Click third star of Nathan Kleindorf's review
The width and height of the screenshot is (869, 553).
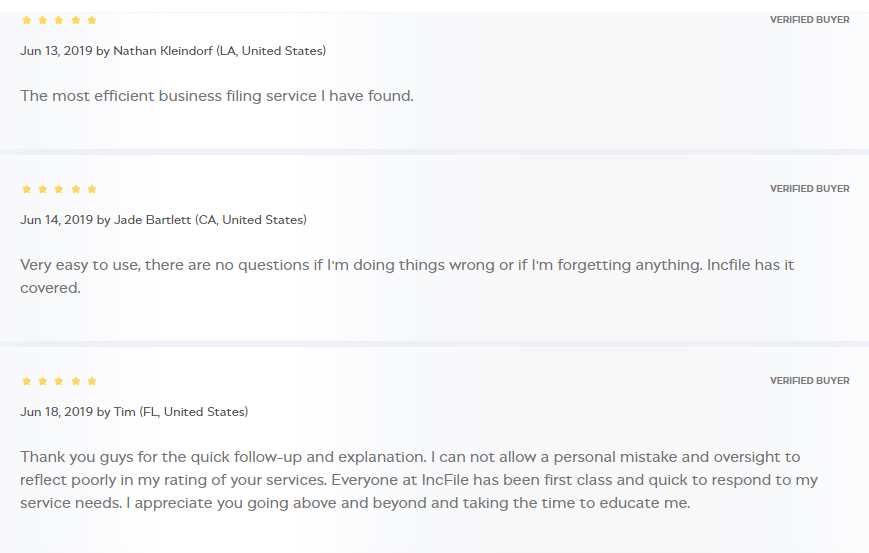coord(59,20)
